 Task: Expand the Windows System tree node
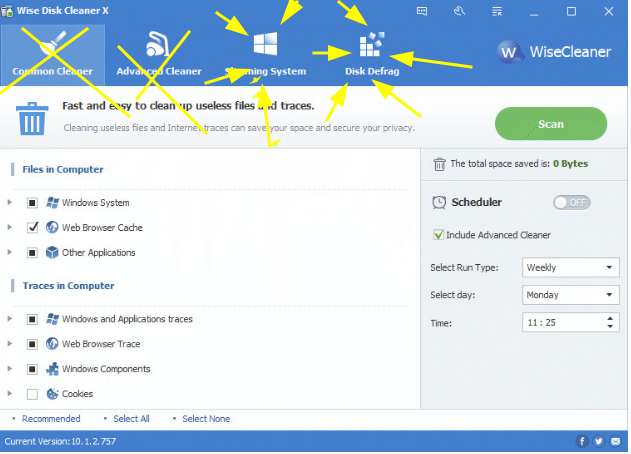[10, 203]
